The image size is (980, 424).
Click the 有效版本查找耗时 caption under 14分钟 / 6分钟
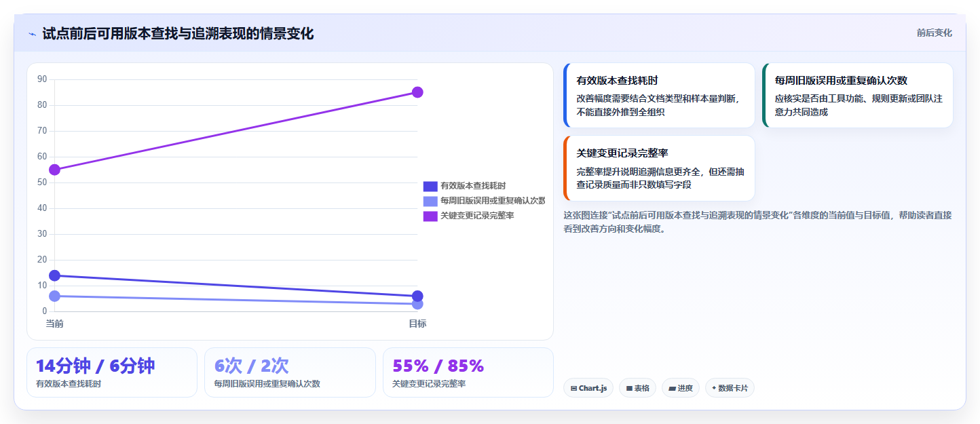pos(69,384)
